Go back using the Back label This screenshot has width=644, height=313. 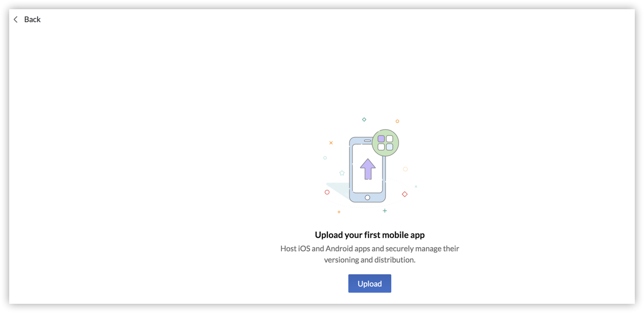click(32, 19)
